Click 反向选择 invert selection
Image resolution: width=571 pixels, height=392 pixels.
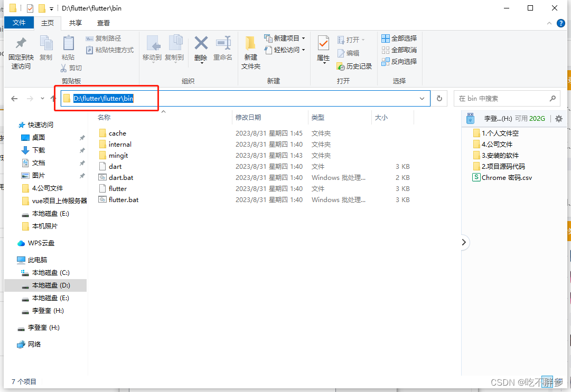[x=399, y=61]
